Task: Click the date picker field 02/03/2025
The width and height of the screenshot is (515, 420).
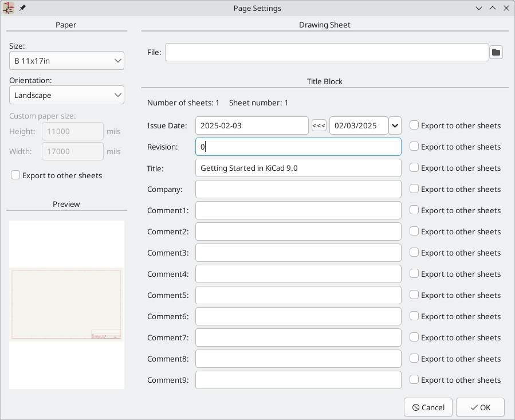Action: (359, 125)
